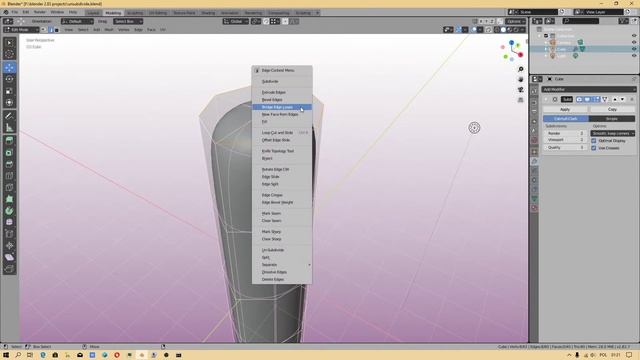The image size is (640, 360).
Task: Open the Orientation Default dropdown
Action: tap(77, 21)
